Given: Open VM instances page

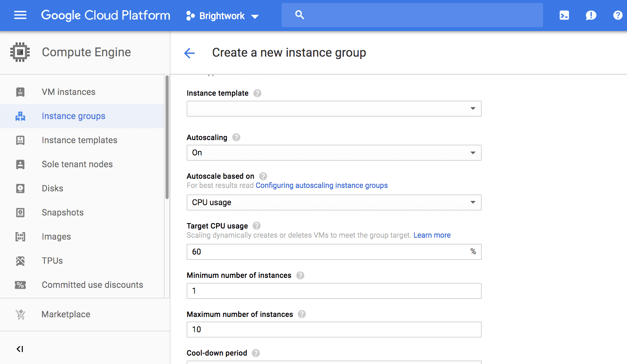Looking at the screenshot, I should pyautogui.click(x=82, y=92).
